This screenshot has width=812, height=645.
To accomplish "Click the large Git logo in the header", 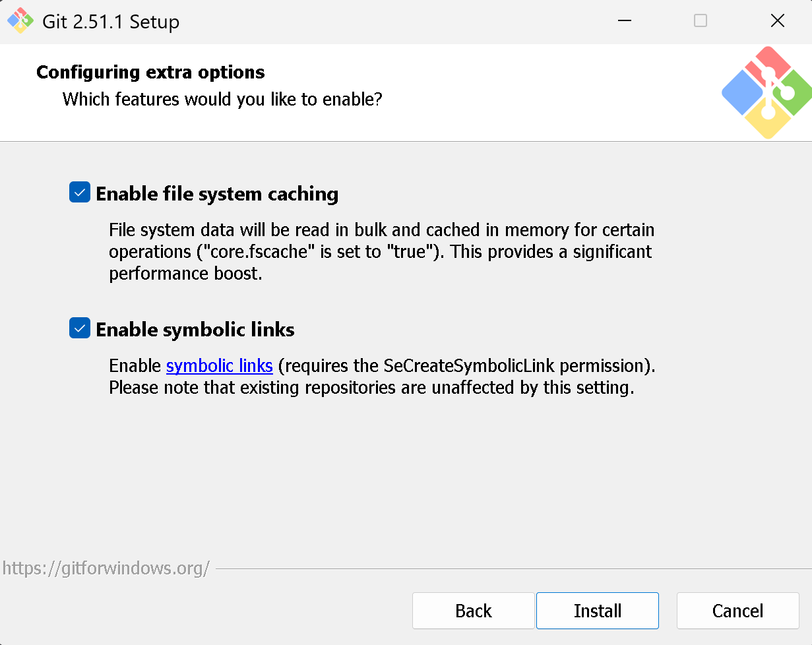I will (x=766, y=92).
